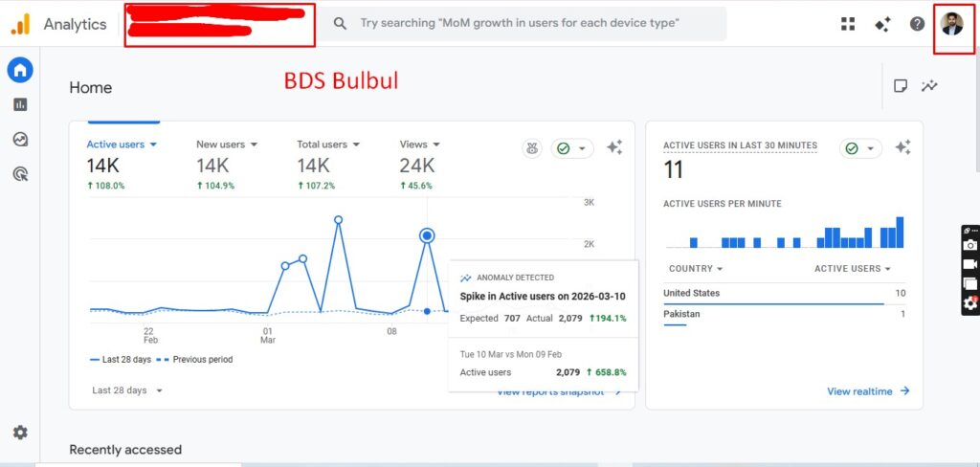Click the 'Previous period' legend entry
The image size is (980, 467).
point(194,360)
